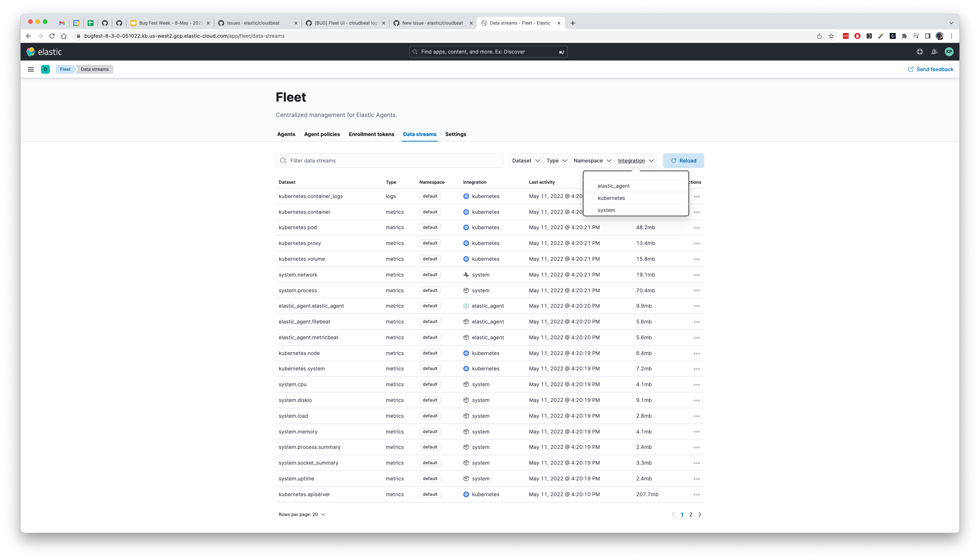Open the Dataset filter dropdown
Image resolution: width=980 pixels, height=560 pixels.
point(526,161)
